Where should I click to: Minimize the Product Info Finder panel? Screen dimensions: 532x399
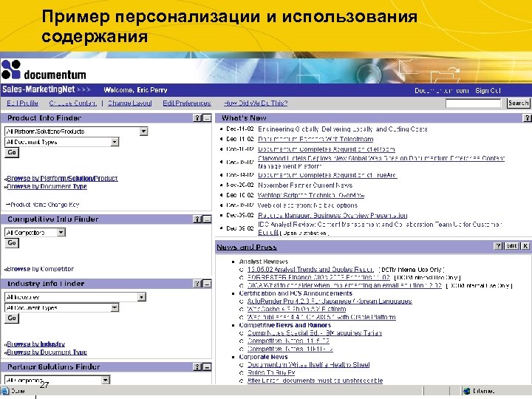207,118
